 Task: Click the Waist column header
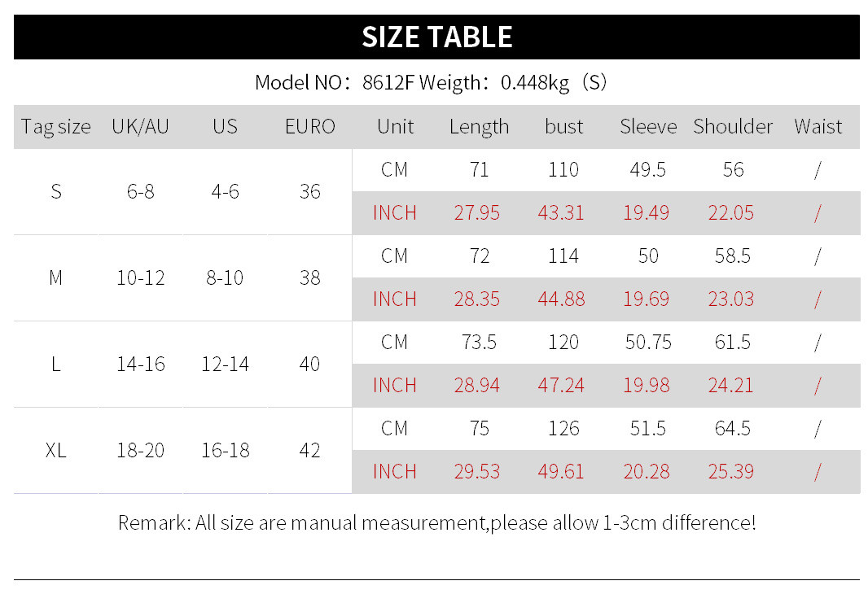818,127
